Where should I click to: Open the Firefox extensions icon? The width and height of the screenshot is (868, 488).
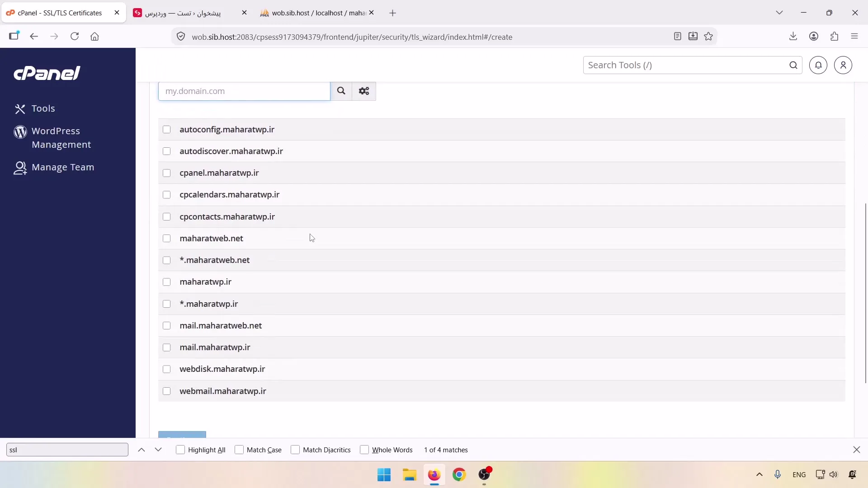point(835,37)
